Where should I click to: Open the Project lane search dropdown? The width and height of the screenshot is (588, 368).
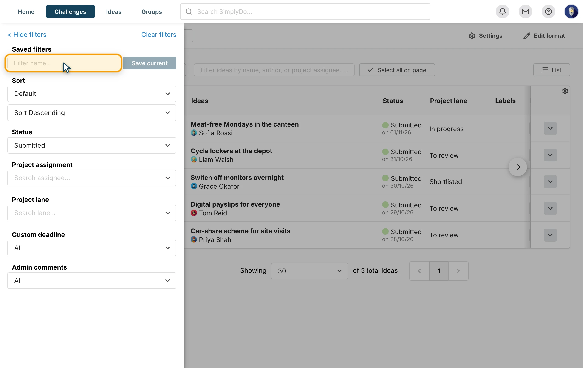coord(92,213)
